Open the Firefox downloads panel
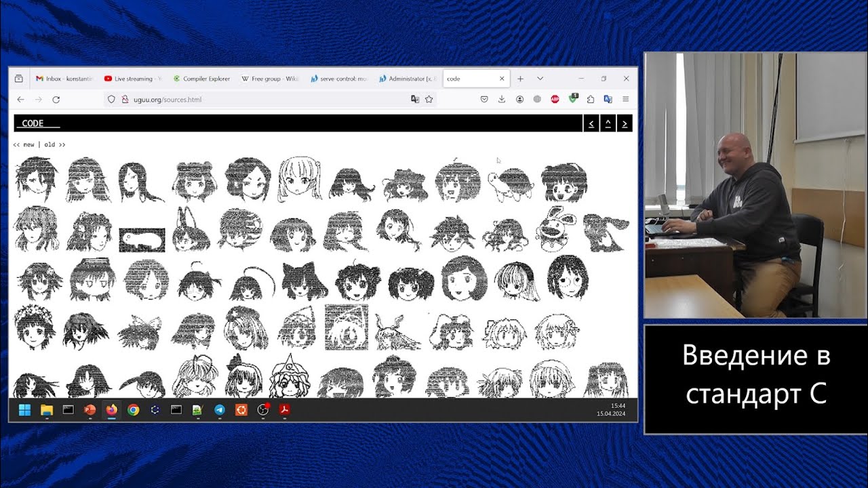The height and width of the screenshot is (488, 868). pyautogui.click(x=502, y=99)
